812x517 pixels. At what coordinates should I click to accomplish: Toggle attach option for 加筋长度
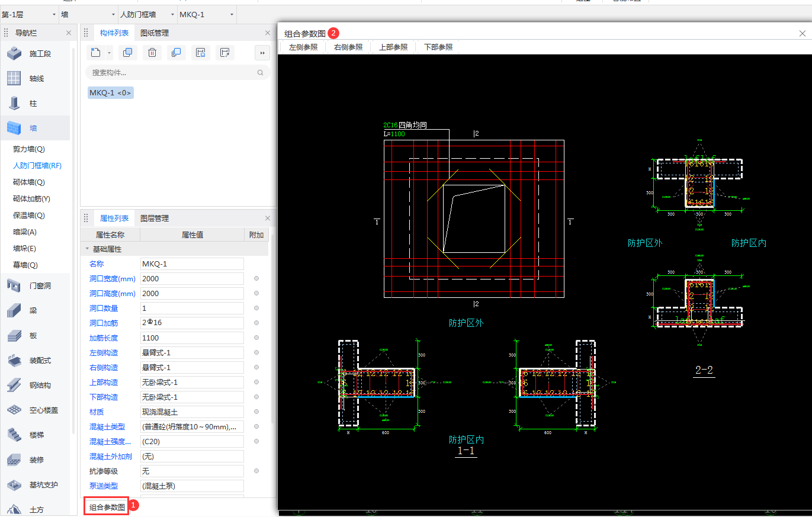tap(256, 338)
